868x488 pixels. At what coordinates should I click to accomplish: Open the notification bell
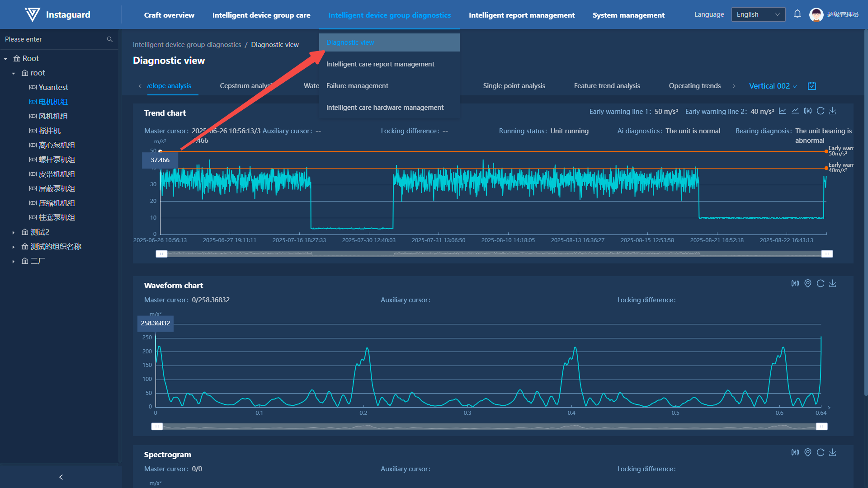tap(797, 14)
